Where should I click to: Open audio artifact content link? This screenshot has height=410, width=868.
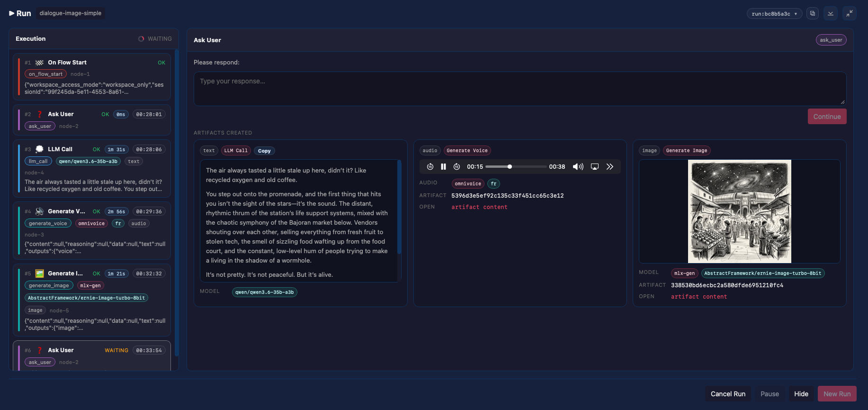pyautogui.click(x=479, y=207)
